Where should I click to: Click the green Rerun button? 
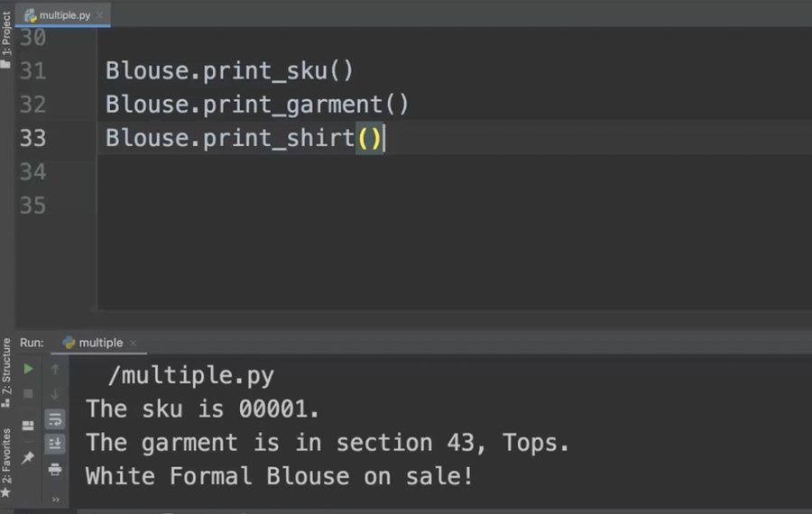point(28,369)
